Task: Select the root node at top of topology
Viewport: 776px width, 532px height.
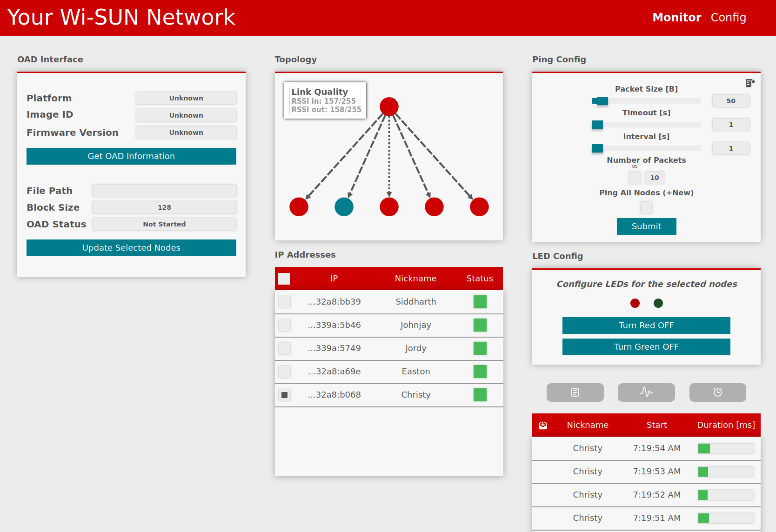Action: point(389,106)
